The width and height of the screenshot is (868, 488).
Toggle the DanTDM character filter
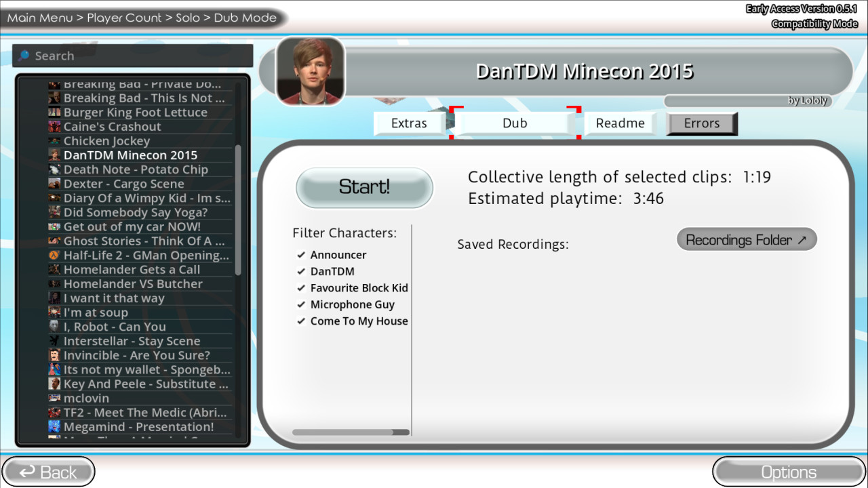pos(301,271)
